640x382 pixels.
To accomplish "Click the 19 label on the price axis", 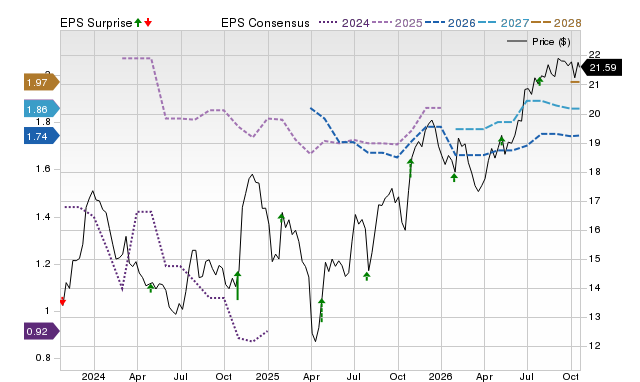I will (594, 143).
